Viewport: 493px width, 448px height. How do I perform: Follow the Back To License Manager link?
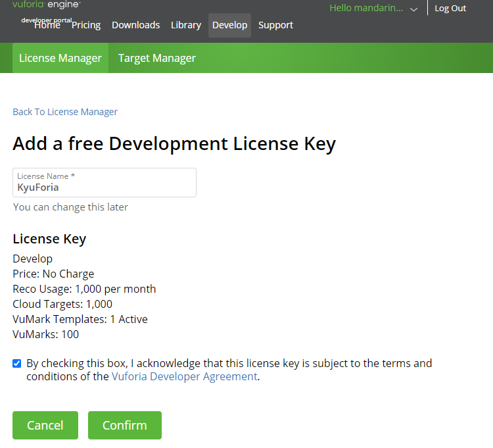point(65,112)
